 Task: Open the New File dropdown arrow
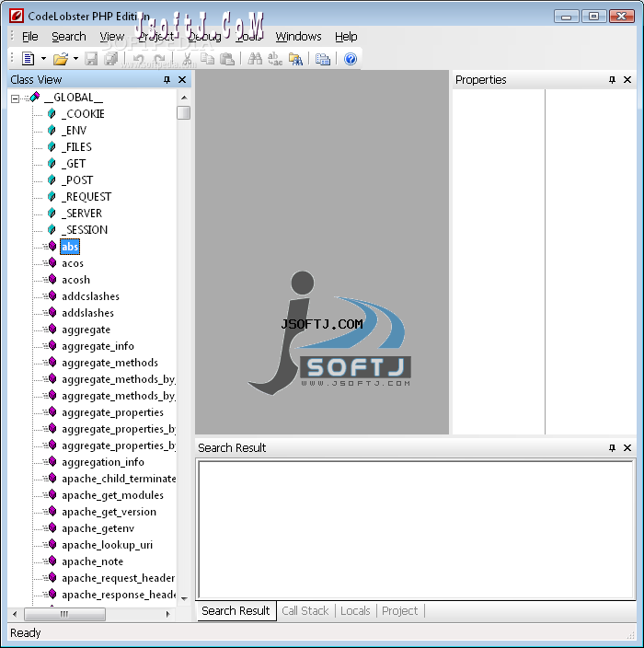click(x=43, y=59)
